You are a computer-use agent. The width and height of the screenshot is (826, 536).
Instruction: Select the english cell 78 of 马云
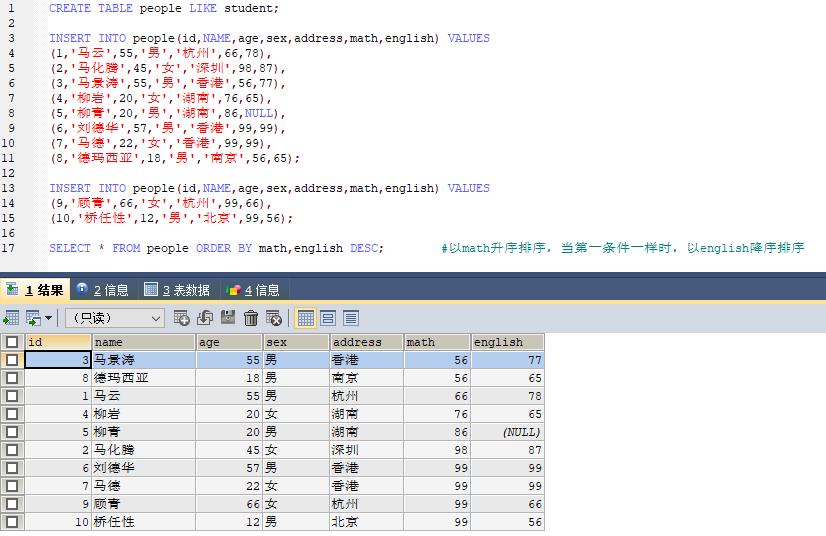[507, 396]
